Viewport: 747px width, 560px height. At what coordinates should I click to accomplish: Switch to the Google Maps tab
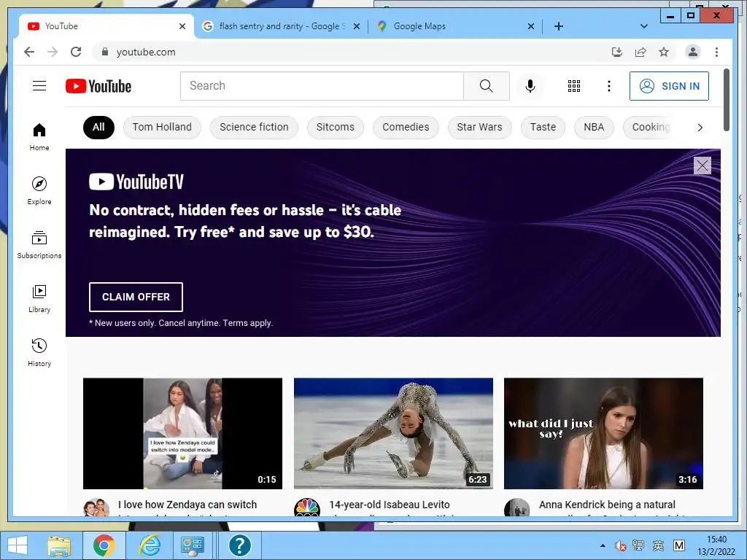pyautogui.click(x=455, y=26)
